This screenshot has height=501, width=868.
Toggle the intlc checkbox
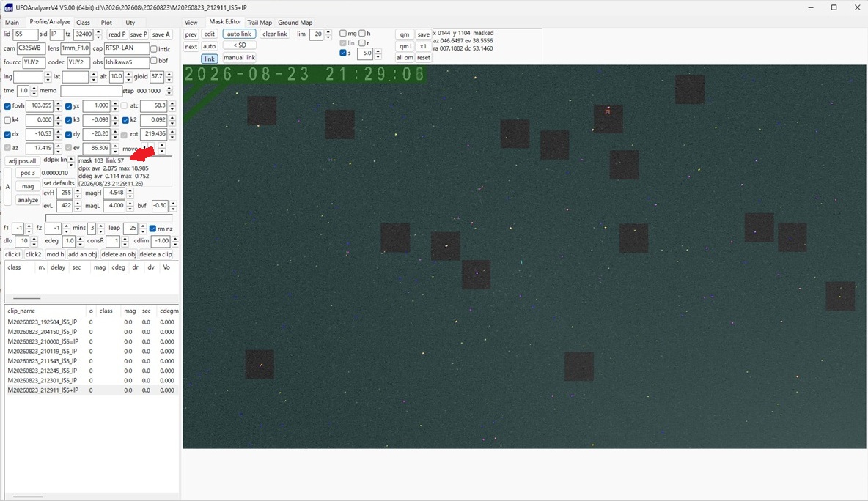point(154,49)
